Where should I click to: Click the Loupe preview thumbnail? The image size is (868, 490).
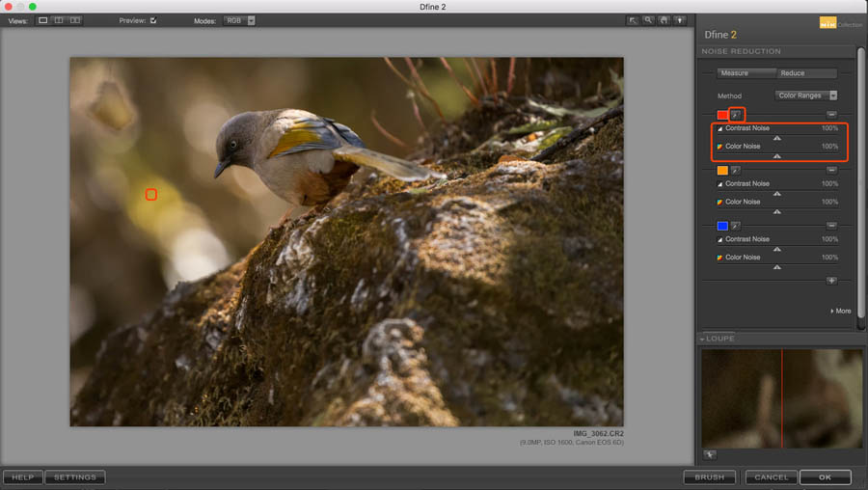point(781,398)
